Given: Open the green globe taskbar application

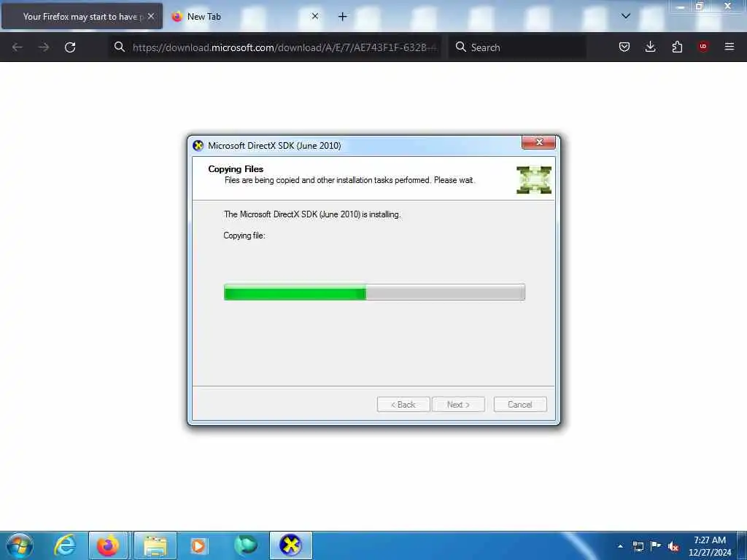Looking at the screenshot, I should [x=245, y=545].
